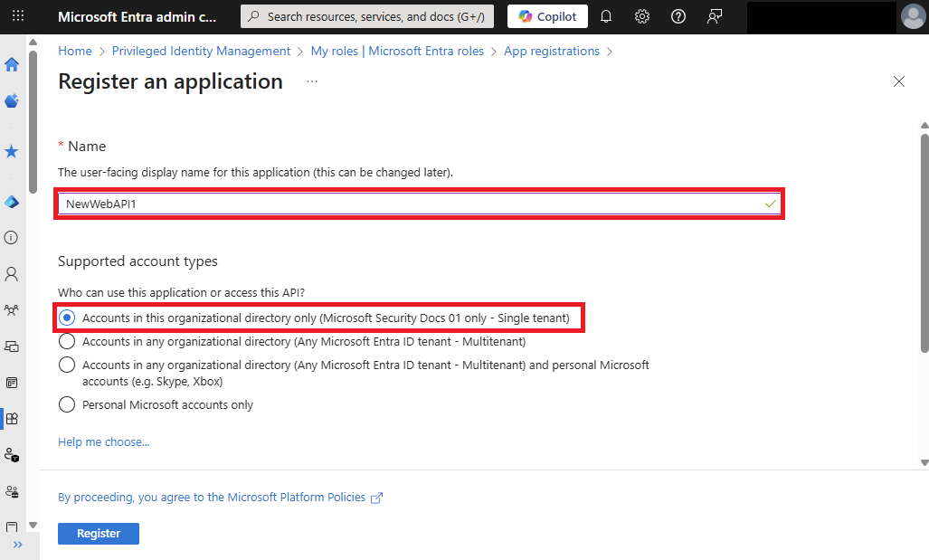Image resolution: width=929 pixels, height=560 pixels.
Task: Select single tenant organizational directory option
Action: 67,318
